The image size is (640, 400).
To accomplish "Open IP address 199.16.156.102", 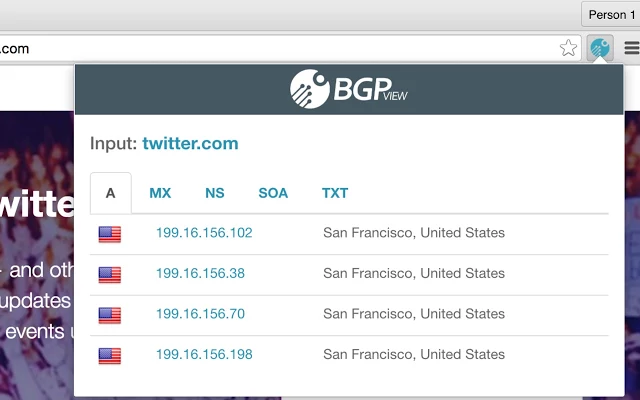I will [x=204, y=233].
